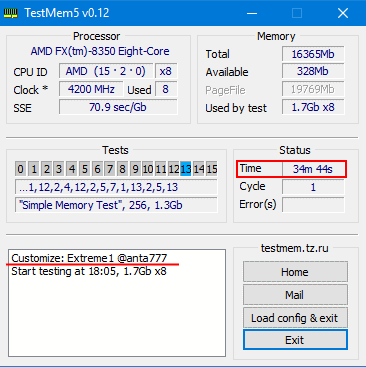Viewport: 366px width, 367px height.
Task: Click the Time value 34m 44s
Action: [x=313, y=169]
